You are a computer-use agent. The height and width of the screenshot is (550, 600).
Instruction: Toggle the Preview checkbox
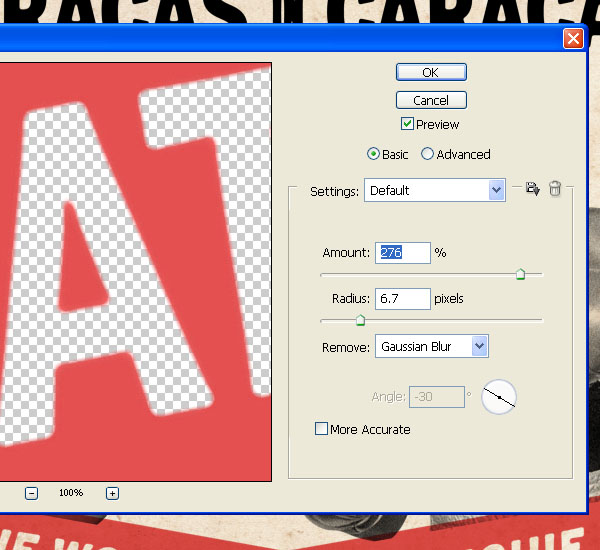click(407, 124)
